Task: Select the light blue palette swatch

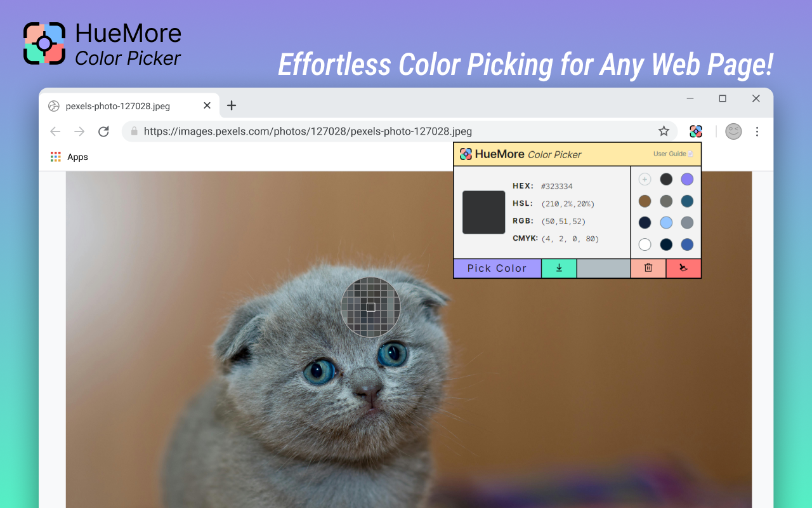Action: click(666, 223)
